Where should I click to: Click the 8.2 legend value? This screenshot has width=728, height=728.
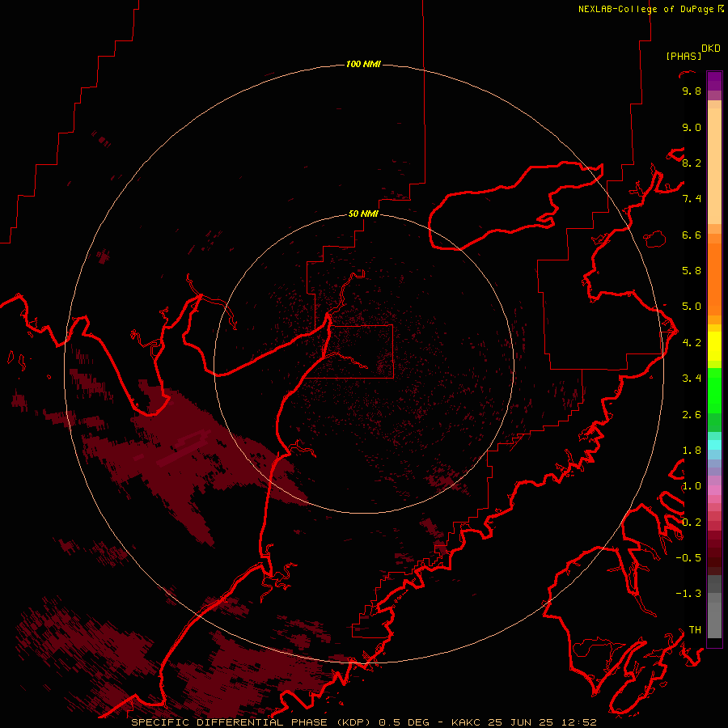tap(692, 163)
